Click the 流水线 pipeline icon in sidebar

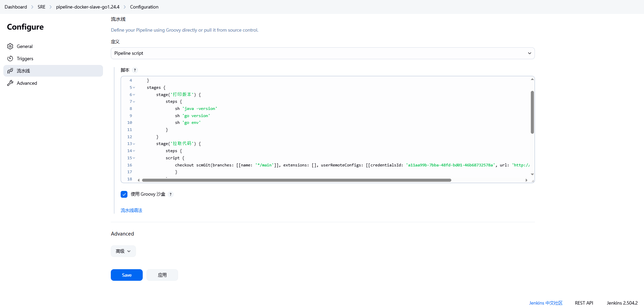point(10,71)
